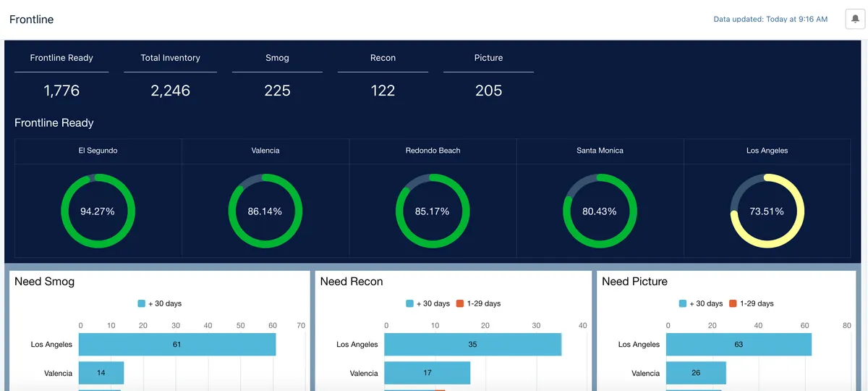Toggle +30 days legend in Need Recon
Viewport: 868px width, 391px height.
point(427,303)
